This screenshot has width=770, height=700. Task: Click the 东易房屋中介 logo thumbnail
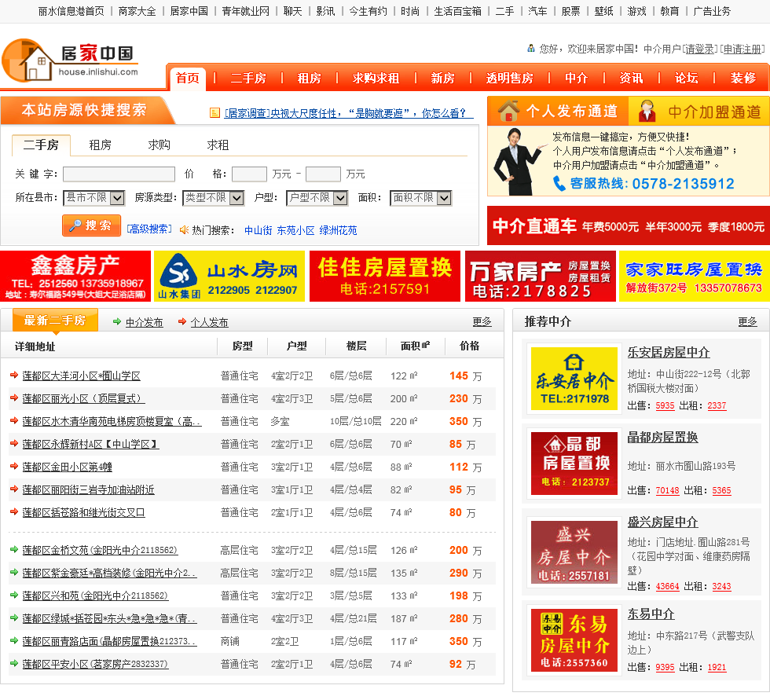click(x=574, y=640)
